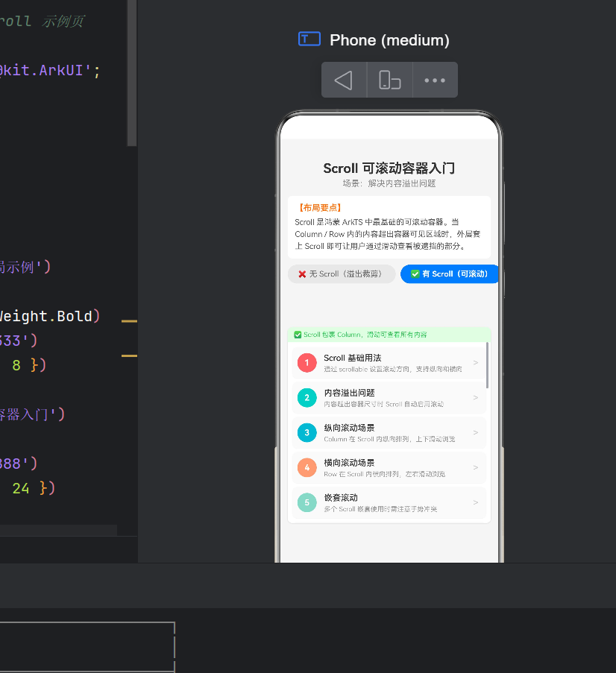Click the '24 })' code line in editor
The width and height of the screenshot is (616, 673).
(34, 488)
